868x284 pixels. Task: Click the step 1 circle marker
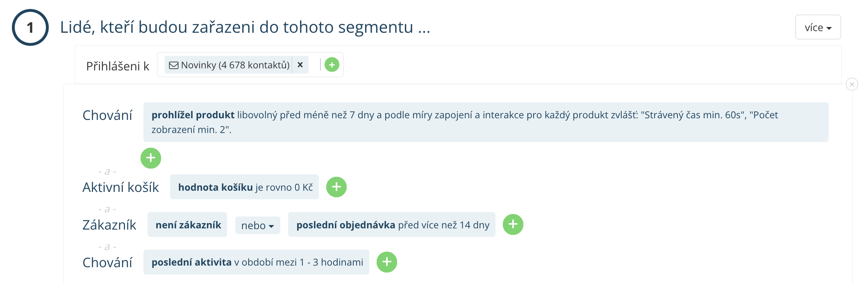(30, 27)
